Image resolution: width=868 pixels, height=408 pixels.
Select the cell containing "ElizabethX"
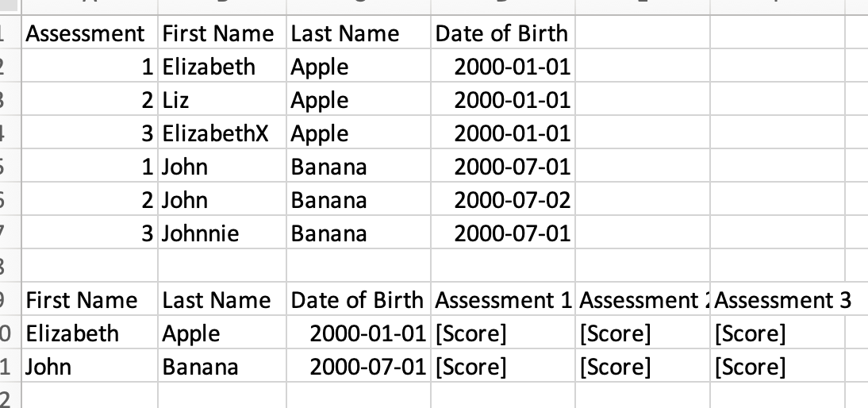215,133
